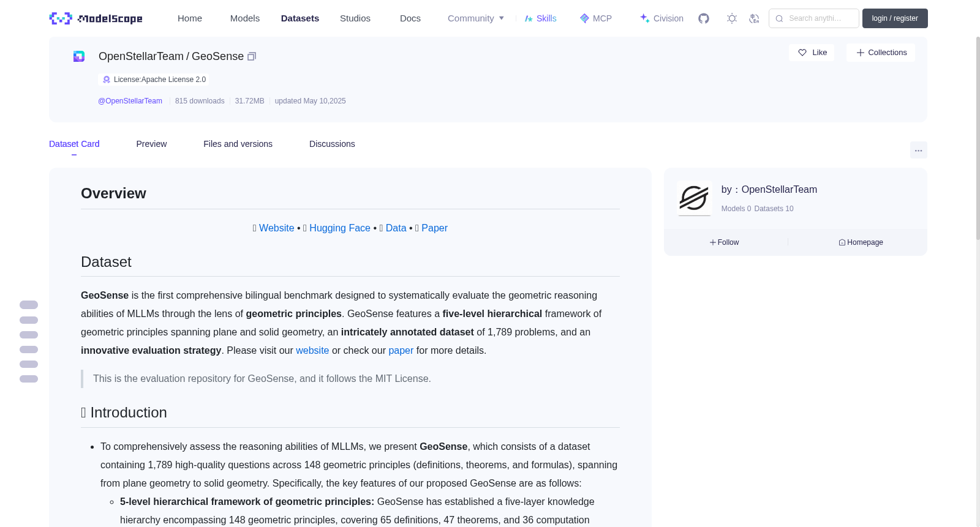This screenshot has height=527, width=980.
Task: Click the Introduction heading
Action: point(124,413)
